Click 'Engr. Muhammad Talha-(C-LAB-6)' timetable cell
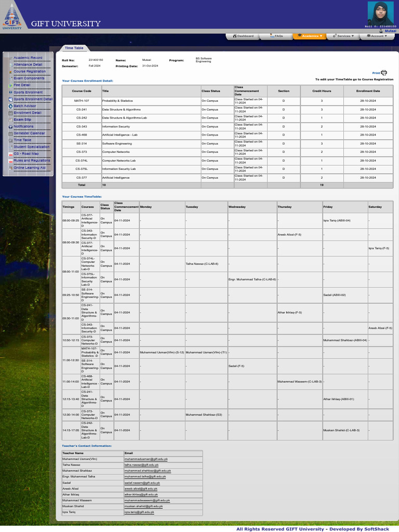399x532 pixels. [252, 279]
